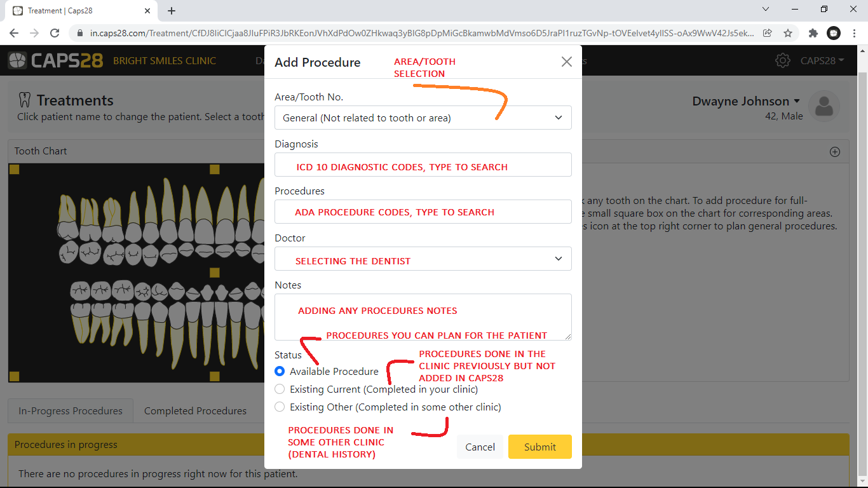868x488 pixels.
Task: Reload the browser page
Action: 55,33
